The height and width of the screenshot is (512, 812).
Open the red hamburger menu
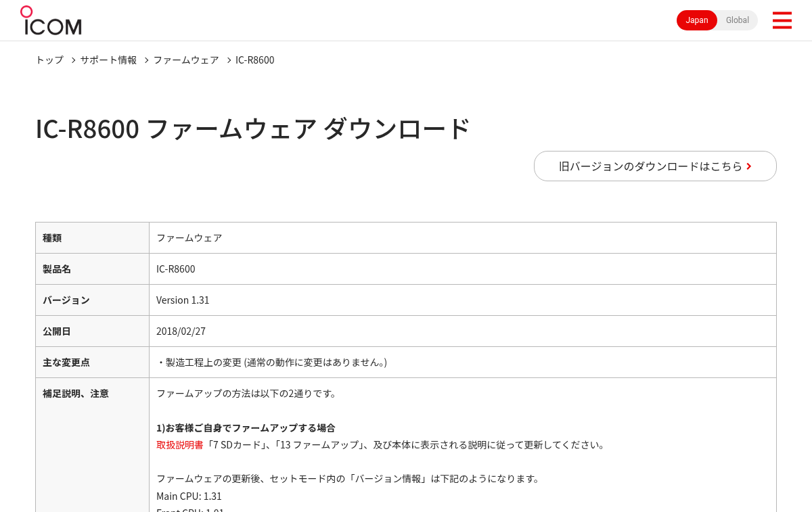point(782,20)
